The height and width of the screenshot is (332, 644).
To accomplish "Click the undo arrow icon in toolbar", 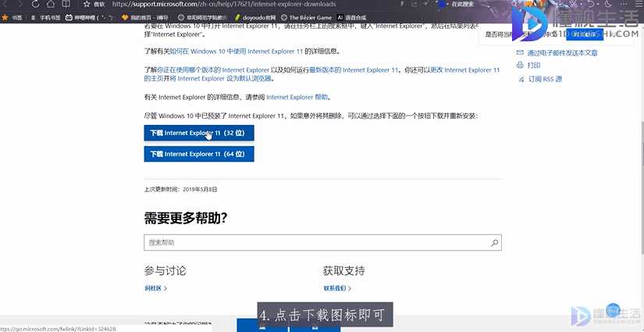I will [x=592, y=4].
